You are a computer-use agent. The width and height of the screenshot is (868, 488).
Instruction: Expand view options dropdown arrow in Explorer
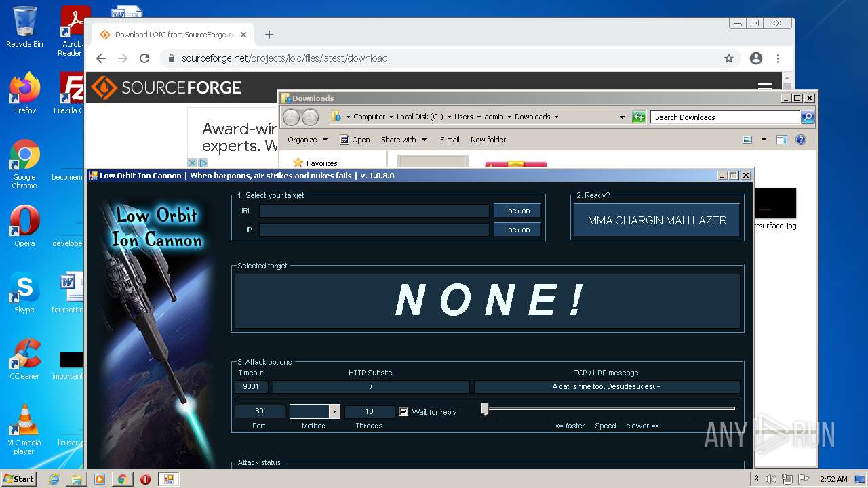764,140
